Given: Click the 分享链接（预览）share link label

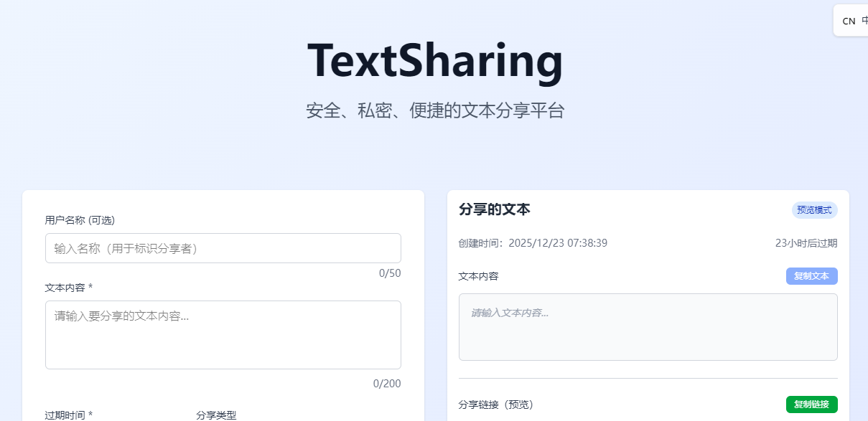Looking at the screenshot, I should point(496,404).
